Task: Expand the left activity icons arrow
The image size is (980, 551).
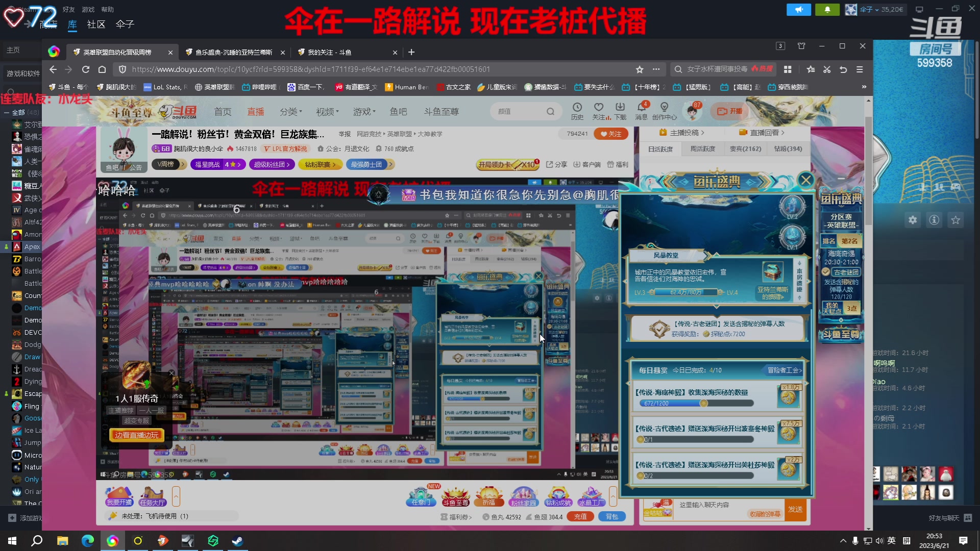Action: point(176,496)
